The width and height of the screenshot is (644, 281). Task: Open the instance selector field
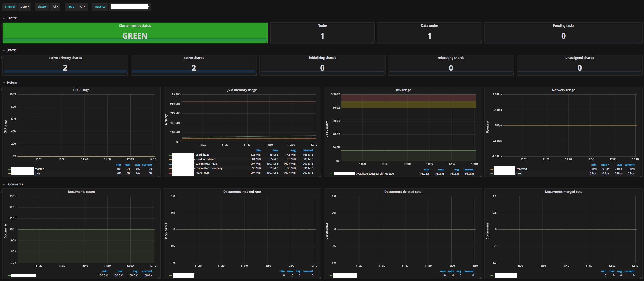[x=130, y=7]
